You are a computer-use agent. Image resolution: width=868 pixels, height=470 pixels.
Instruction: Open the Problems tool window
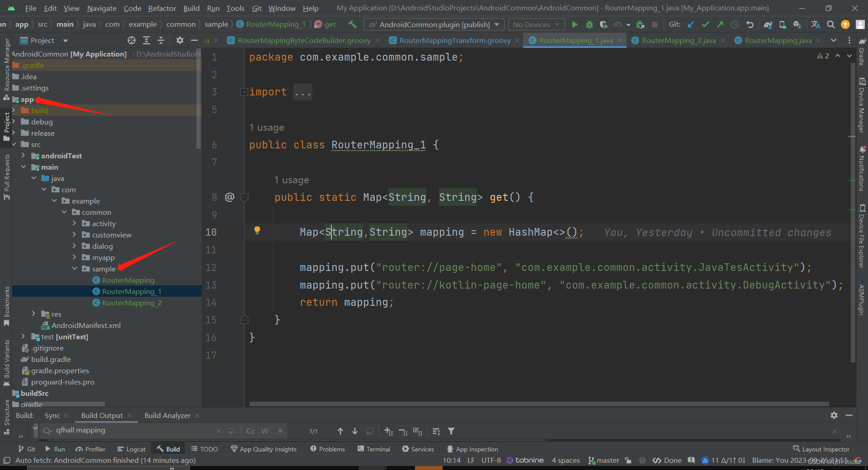pos(328,449)
